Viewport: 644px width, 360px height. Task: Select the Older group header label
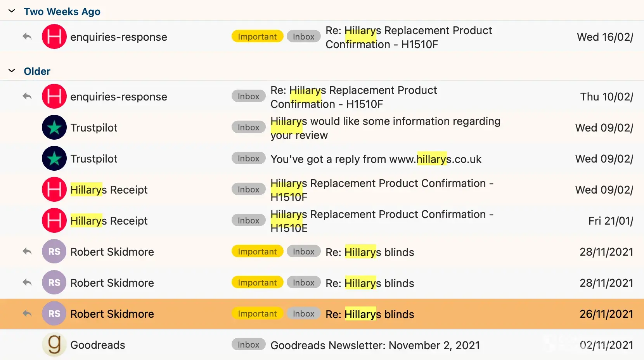(37, 71)
